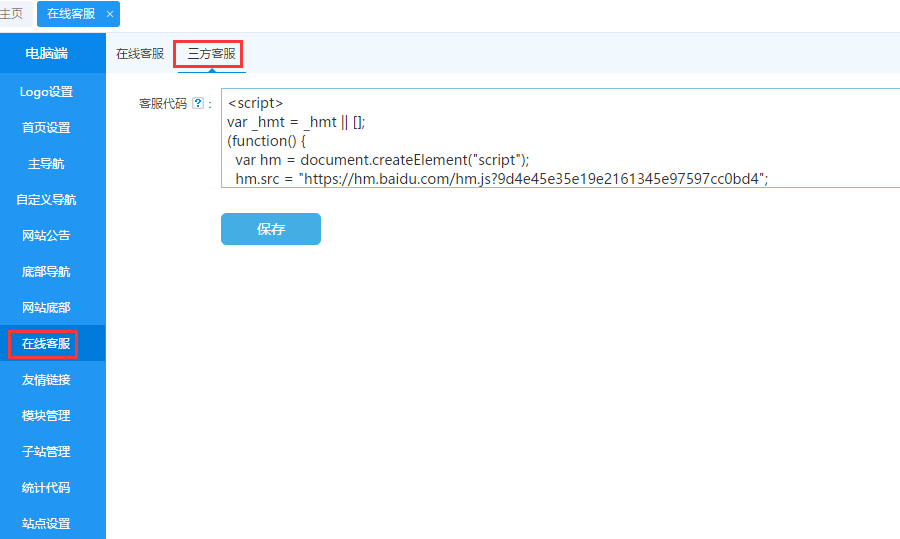Screen dimensions: 900x539
Task: Select 电脑端 header in sidebar
Action: point(47,54)
